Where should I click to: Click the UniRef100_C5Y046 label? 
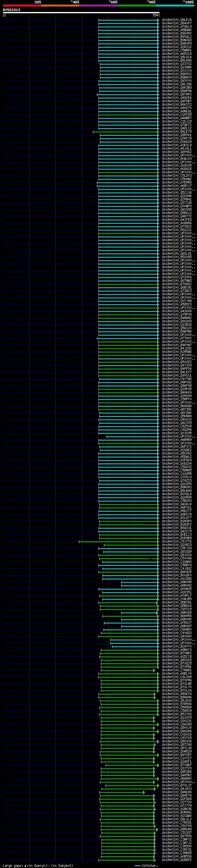click(x=177, y=558)
